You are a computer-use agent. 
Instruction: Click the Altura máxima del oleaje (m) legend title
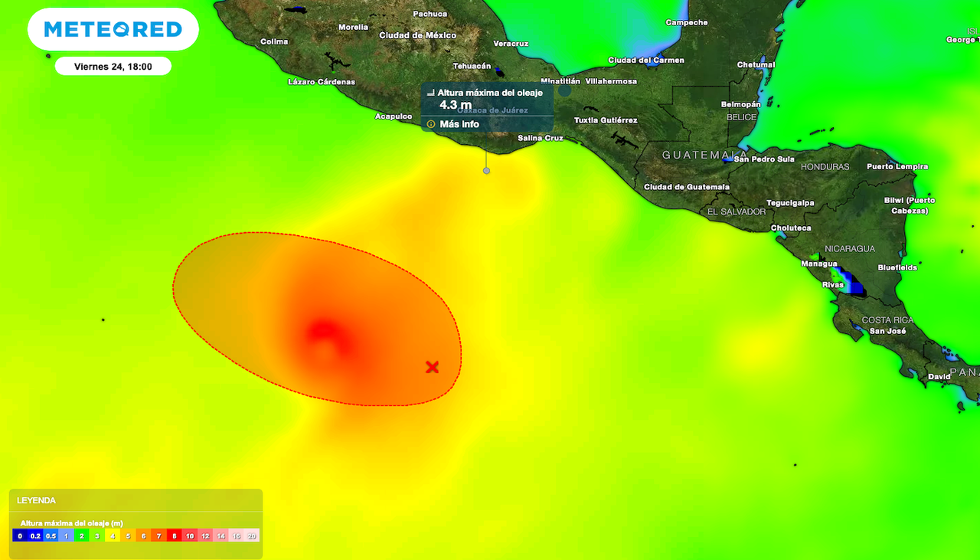pyautogui.click(x=71, y=523)
